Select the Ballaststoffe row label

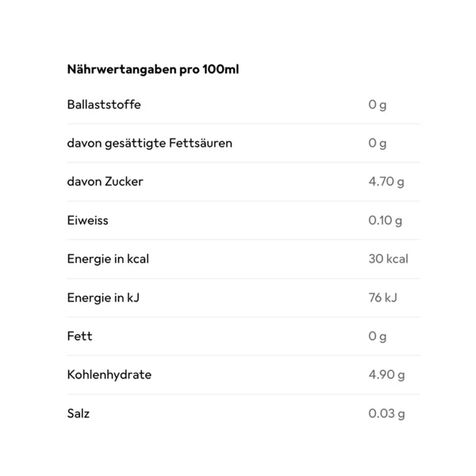[104, 105]
